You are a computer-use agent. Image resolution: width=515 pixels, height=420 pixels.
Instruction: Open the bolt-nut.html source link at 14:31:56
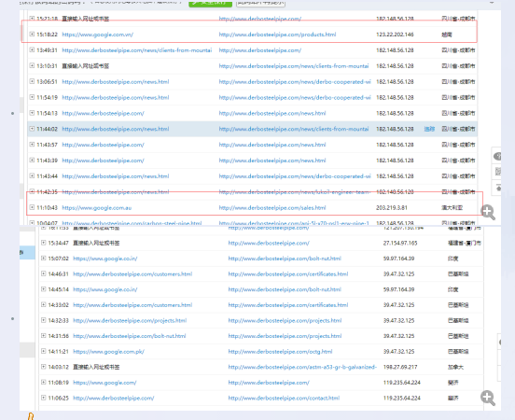(130, 336)
